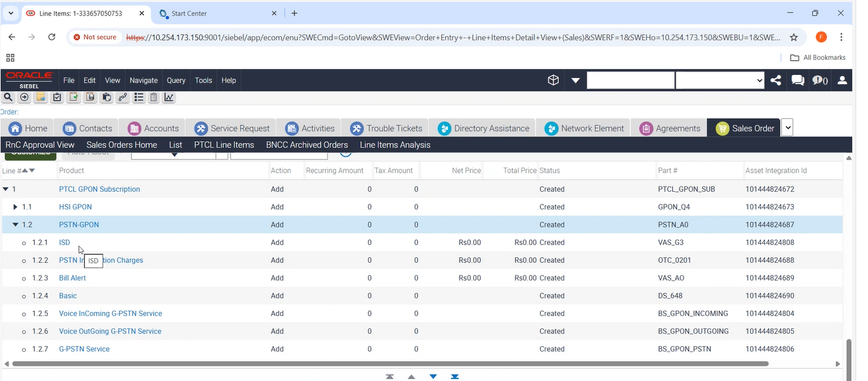The width and height of the screenshot is (868, 381).
Task: Open the tab overflow dropdown after Sales Order
Action: [787, 128]
